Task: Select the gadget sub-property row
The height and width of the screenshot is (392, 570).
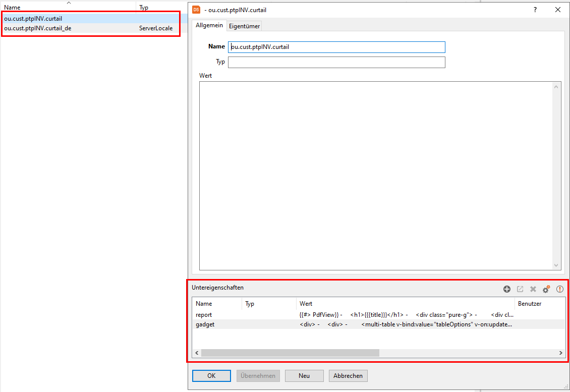Action: click(x=378, y=324)
